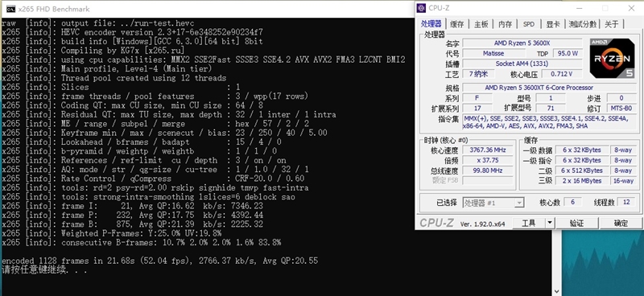The height and width of the screenshot is (296, 644).
Task: Click the 请按任意键继续 prompt line
Action: [x=44, y=270]
